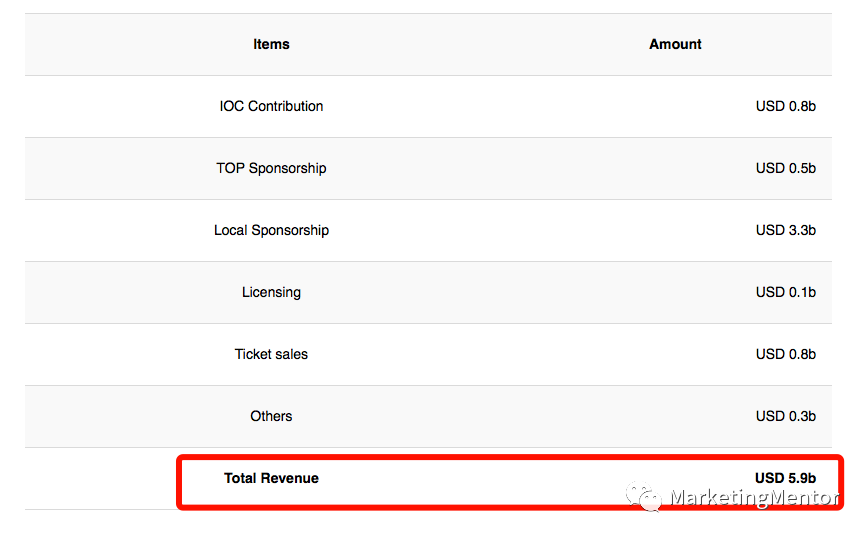Click the Amount column header
This screenshot has height=537, width=867.
[675, 44]
